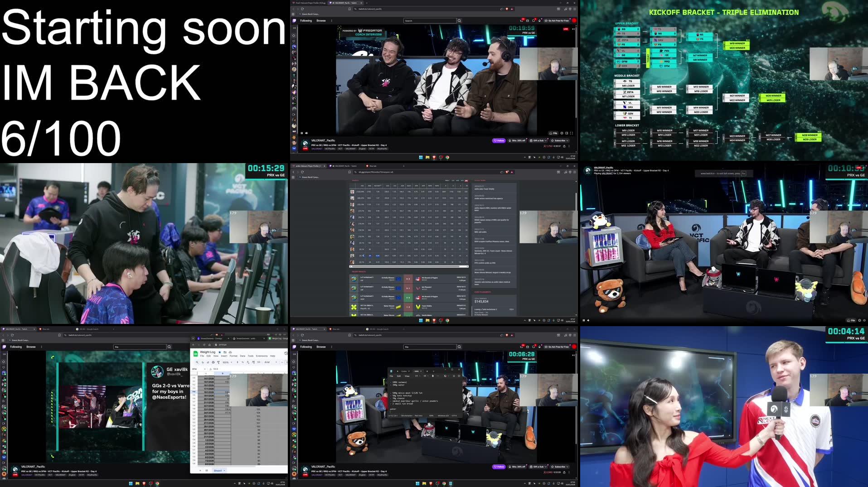The image size is (868, 487).
Task: Click the Clip icon in the player
Action: click(x=553, y=133)
